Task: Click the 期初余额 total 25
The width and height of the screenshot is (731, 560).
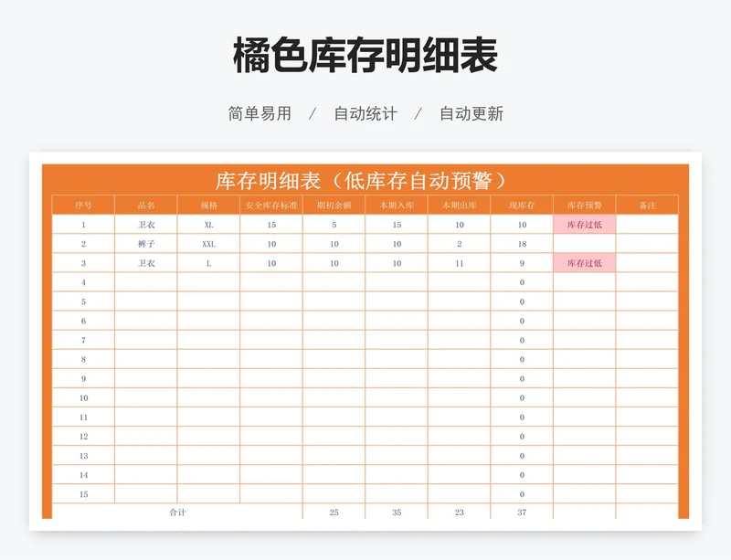Action: tap(334, 512)
